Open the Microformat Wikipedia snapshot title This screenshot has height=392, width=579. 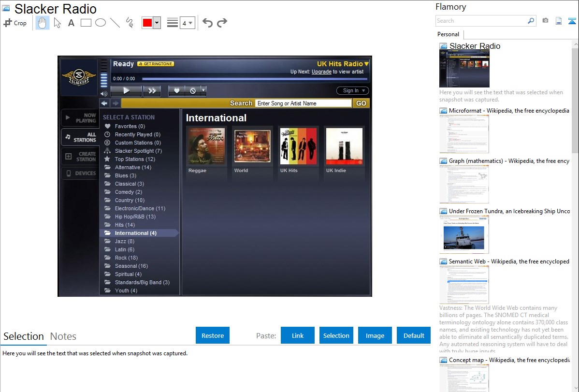pos(509,111)
